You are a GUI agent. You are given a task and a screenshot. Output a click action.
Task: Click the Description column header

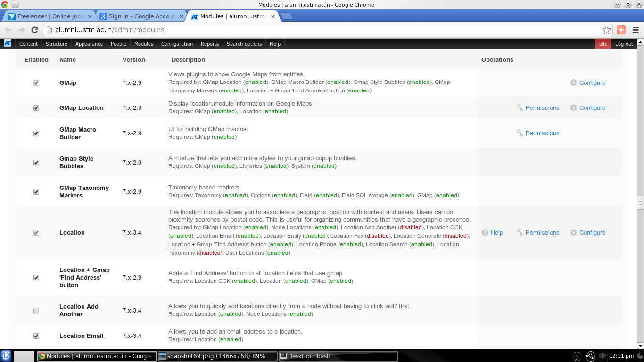pyautogui.click(x=188, y=60)
